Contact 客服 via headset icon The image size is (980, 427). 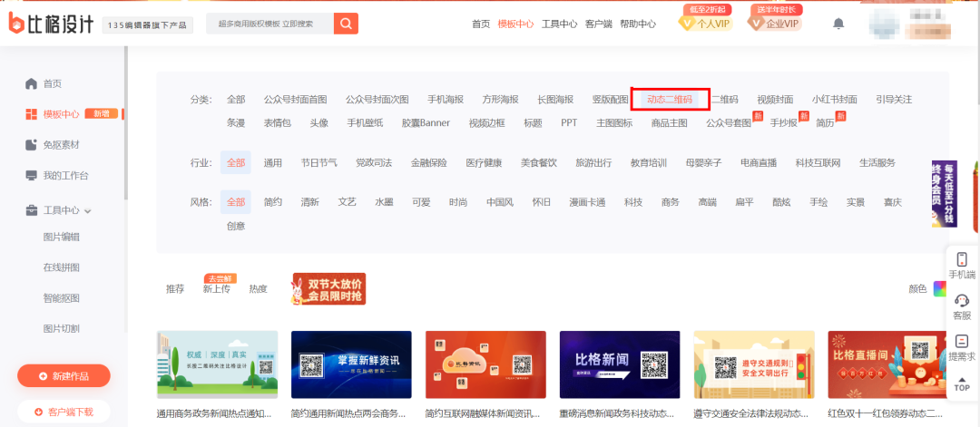pyautogui.click(x=962, y=306)
